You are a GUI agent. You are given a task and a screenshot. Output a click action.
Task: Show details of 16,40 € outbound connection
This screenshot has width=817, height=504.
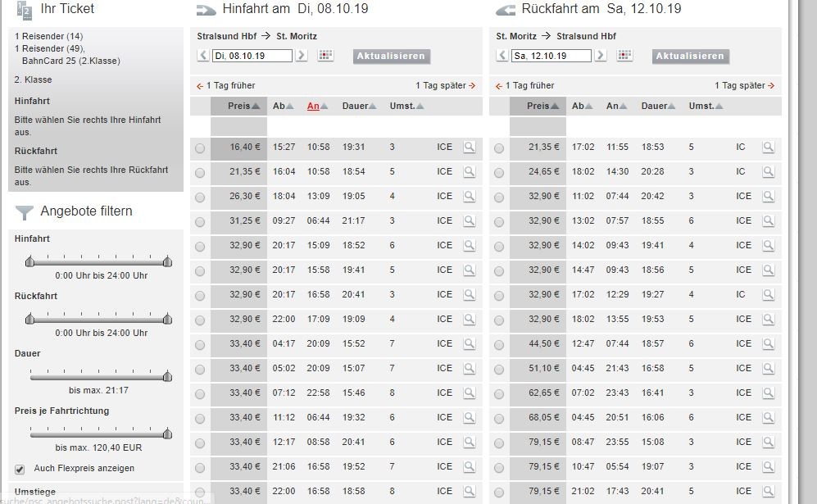point(469,148)
